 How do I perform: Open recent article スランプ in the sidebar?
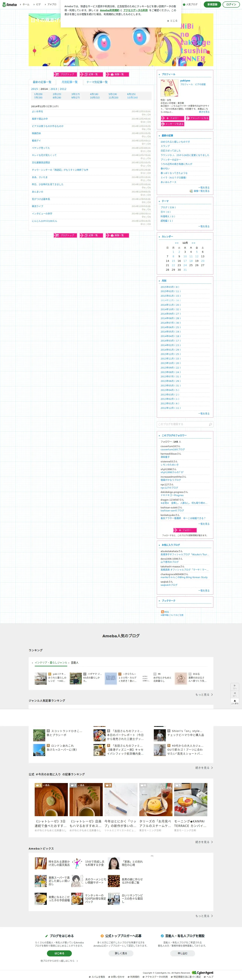click(x=165, y=146)
